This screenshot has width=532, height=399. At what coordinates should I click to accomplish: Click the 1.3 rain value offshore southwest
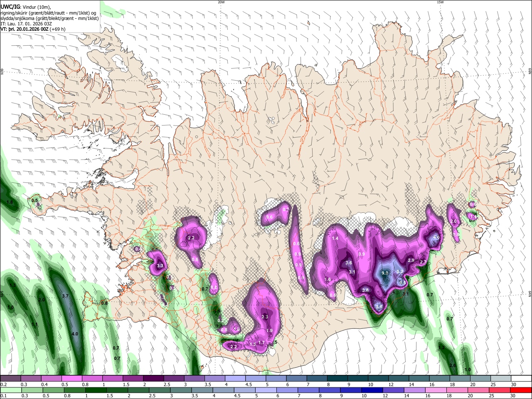[x=12, y=286]
